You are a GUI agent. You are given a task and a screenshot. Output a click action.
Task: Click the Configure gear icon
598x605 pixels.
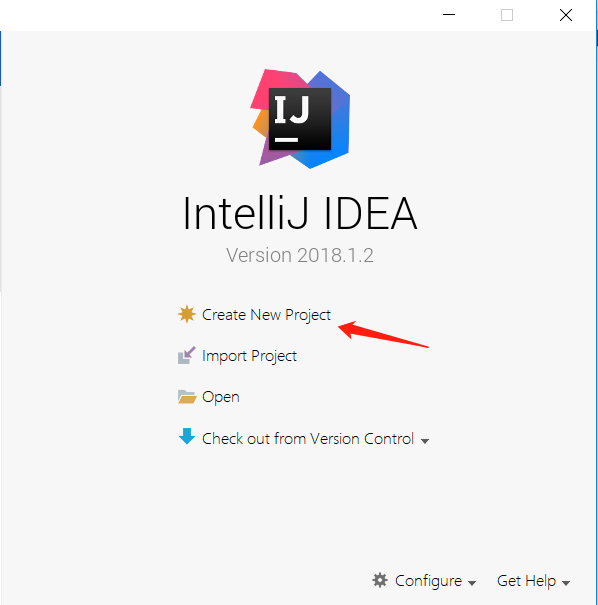click(380, 580)
